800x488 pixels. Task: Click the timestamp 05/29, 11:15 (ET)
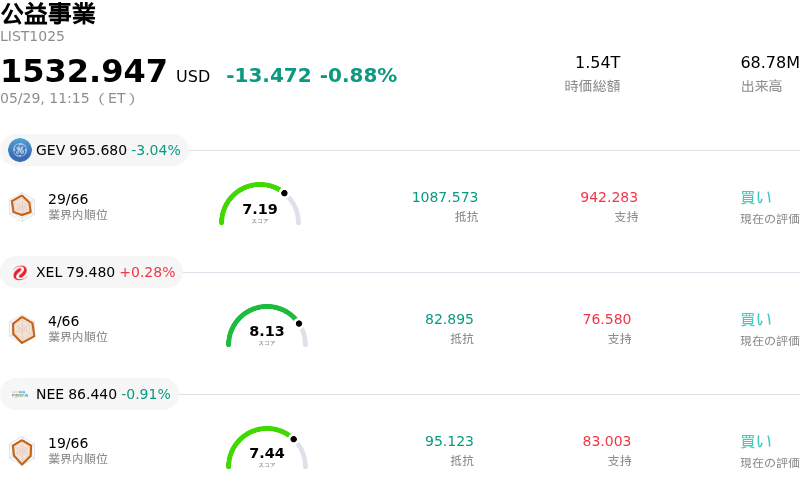[x=67, y=98]
